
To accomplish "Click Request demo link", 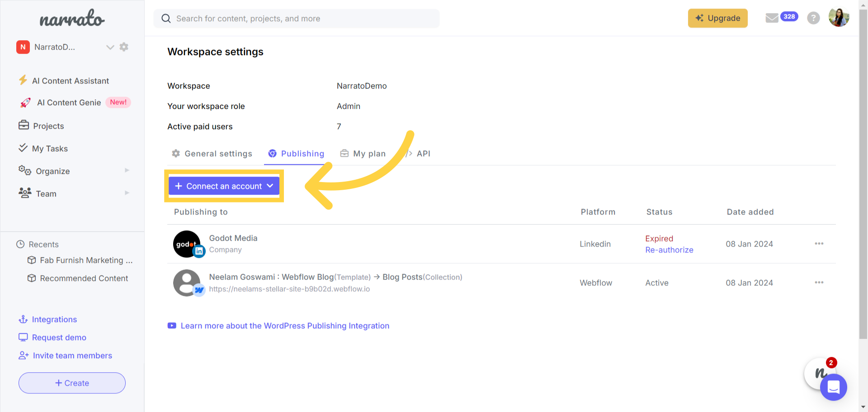I will pos(59,337).
